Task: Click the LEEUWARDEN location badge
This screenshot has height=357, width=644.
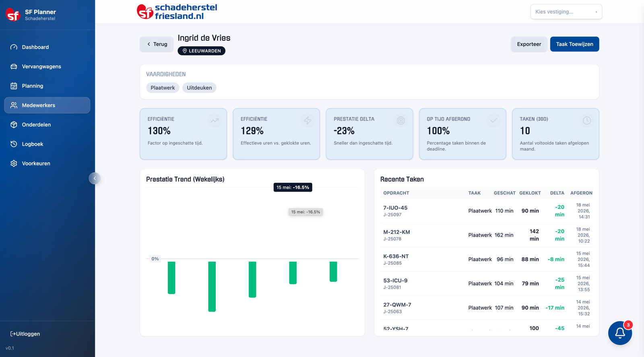Action: tap(201, 51)
